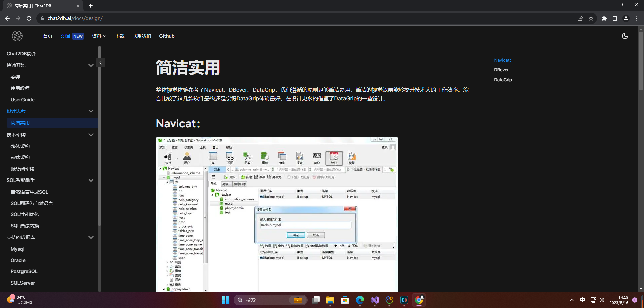Viewport: 644px width, 308px height.
Task: Open the notification badge in the tray
Action: point(635,300)
